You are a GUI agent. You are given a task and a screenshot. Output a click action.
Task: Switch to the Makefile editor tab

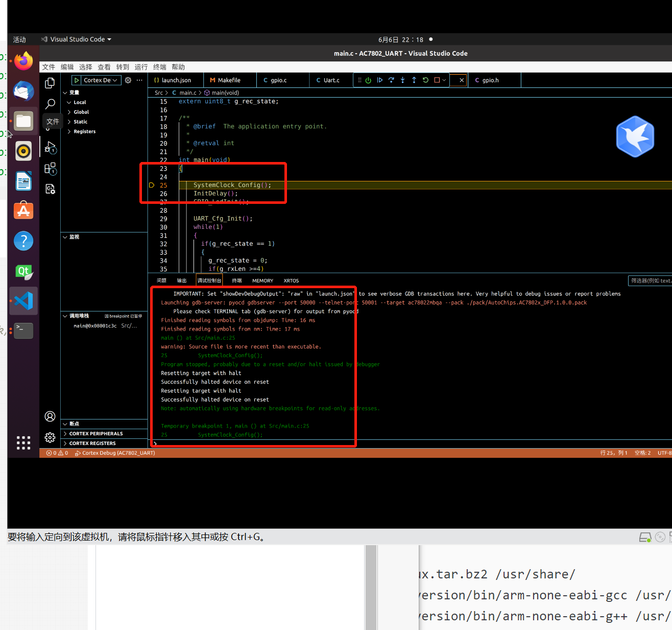point(230,80)
